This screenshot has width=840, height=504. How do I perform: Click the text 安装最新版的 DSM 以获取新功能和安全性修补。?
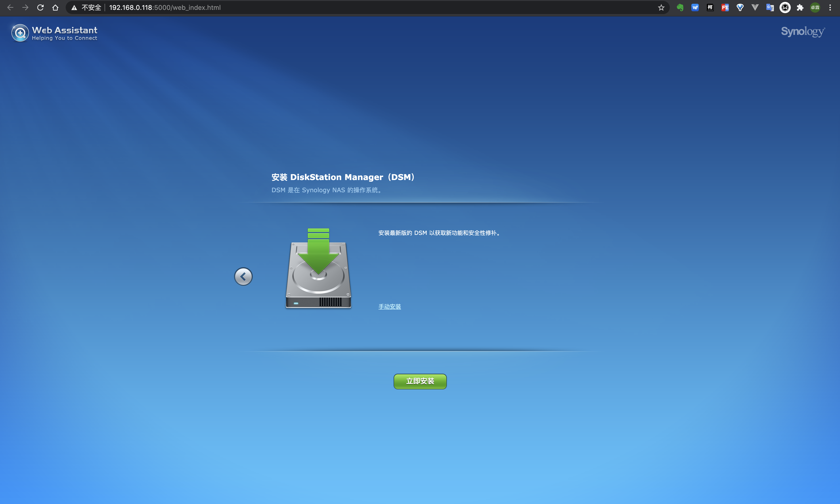439,233
